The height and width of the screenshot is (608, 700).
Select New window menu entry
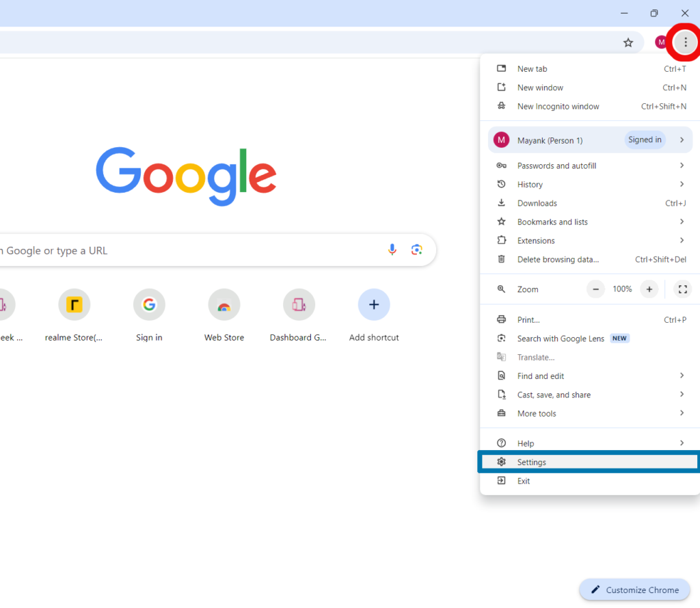coord(590,88)
